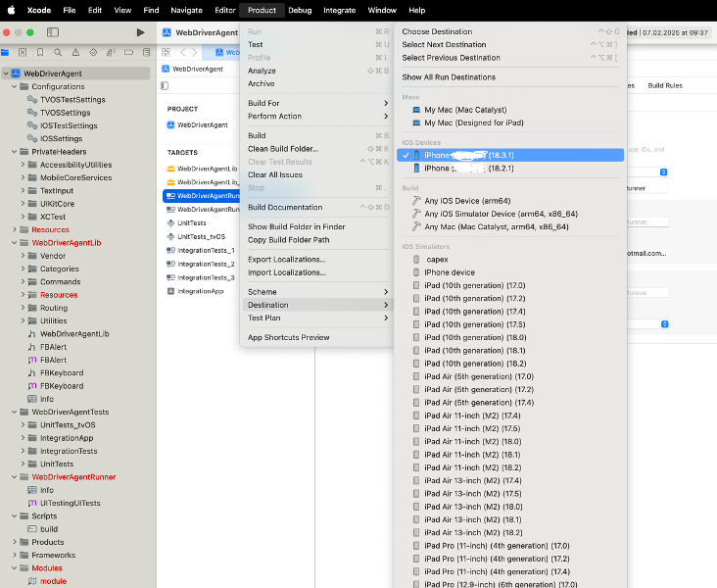Select WebDriverAgentLib target toolbox icon
Viewport: 717px width, 588px height.
point(170,169)
